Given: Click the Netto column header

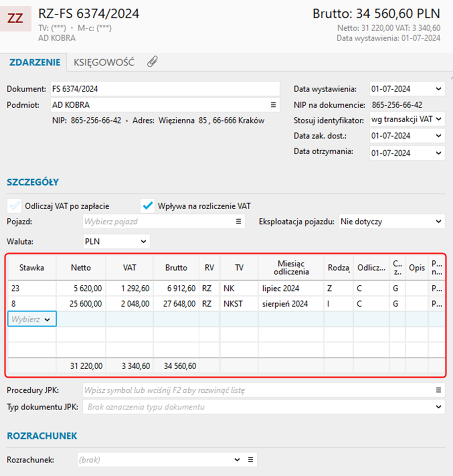Looking at the screenshot, I should pyautogui.click(x=81, y=268).
